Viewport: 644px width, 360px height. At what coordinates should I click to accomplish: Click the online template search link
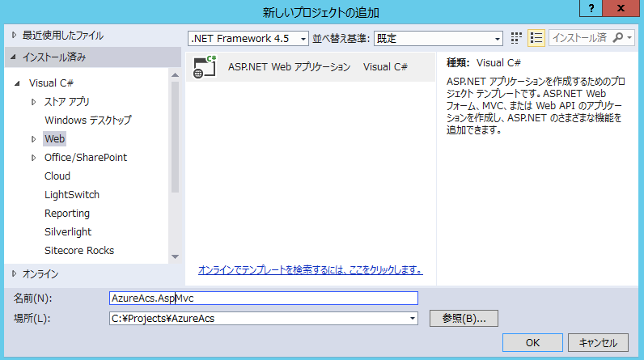click(311, 270)
